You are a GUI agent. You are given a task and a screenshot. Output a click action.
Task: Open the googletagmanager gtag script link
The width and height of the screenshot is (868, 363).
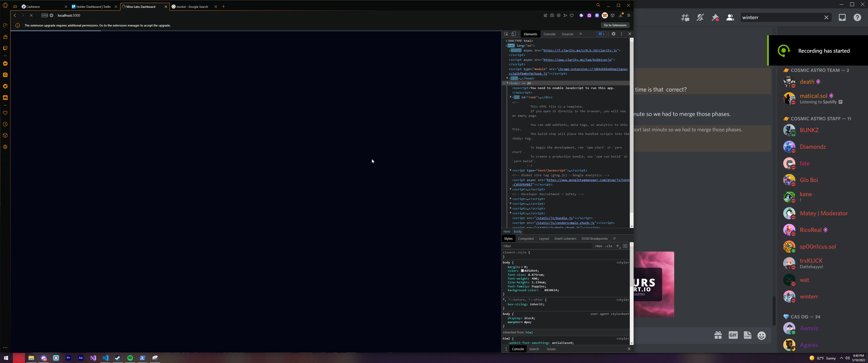click(588, 180)
